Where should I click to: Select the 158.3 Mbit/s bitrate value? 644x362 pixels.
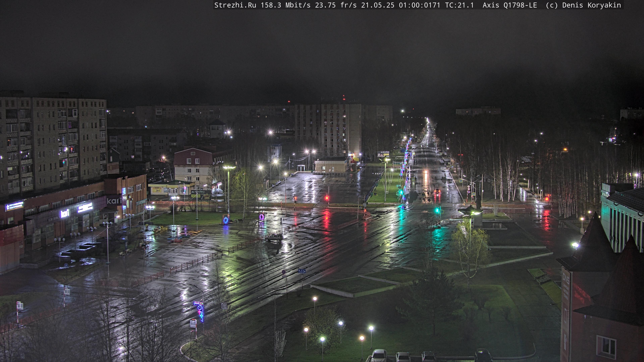(285, 5)
